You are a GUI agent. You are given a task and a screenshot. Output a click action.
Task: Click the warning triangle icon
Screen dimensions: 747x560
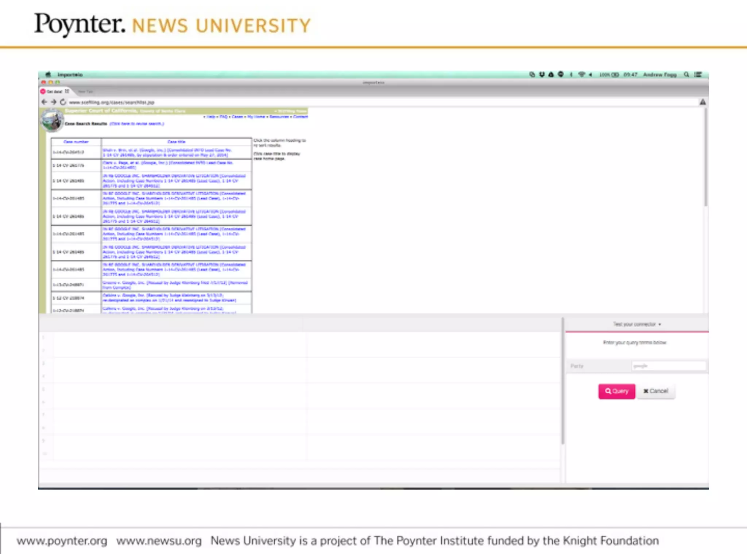pos(703,102)
